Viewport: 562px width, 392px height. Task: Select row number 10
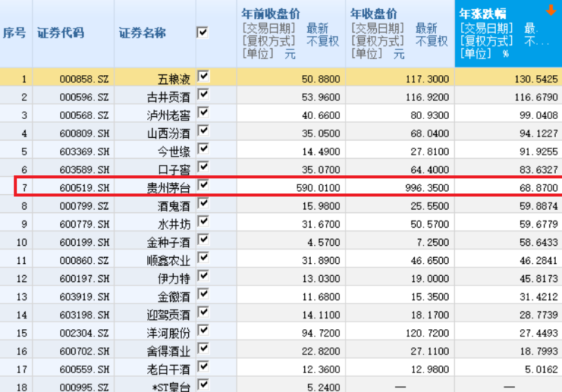[x=22, y=242]
